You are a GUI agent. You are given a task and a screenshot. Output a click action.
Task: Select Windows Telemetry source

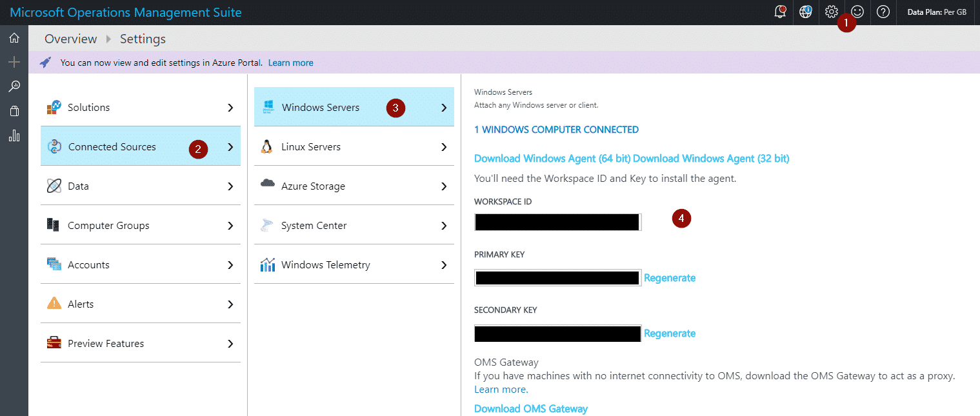pyautogui.click(x=354, y=264)
